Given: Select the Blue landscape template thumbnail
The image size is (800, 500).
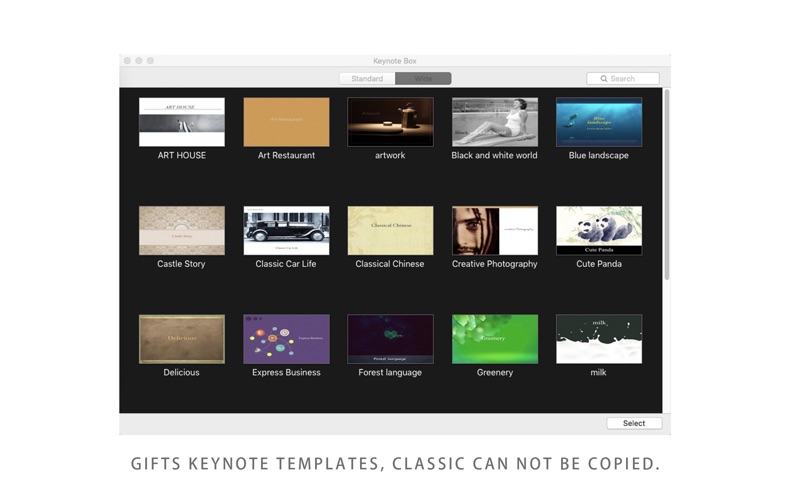Looking at the screenshot, I should coord(599,122).
